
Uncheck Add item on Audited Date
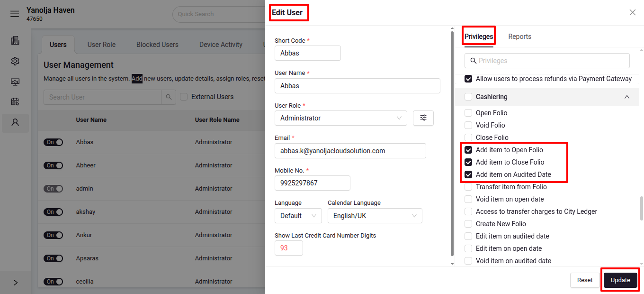tap(468, 175)
